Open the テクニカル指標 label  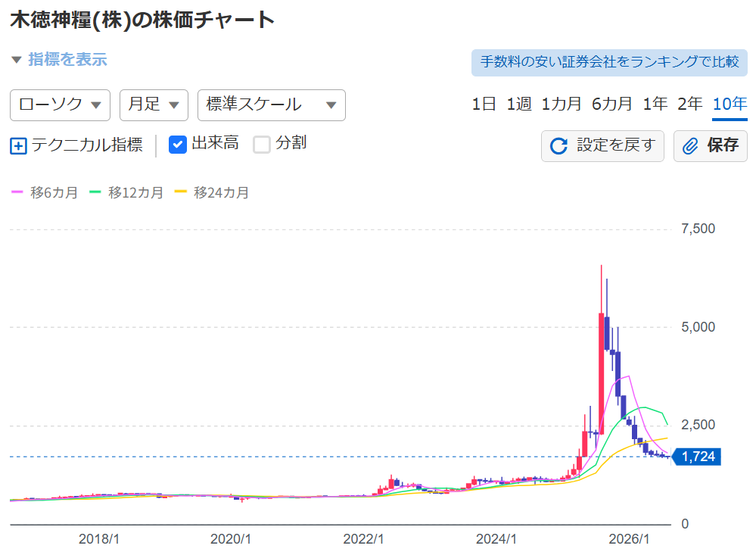[87, 145]
